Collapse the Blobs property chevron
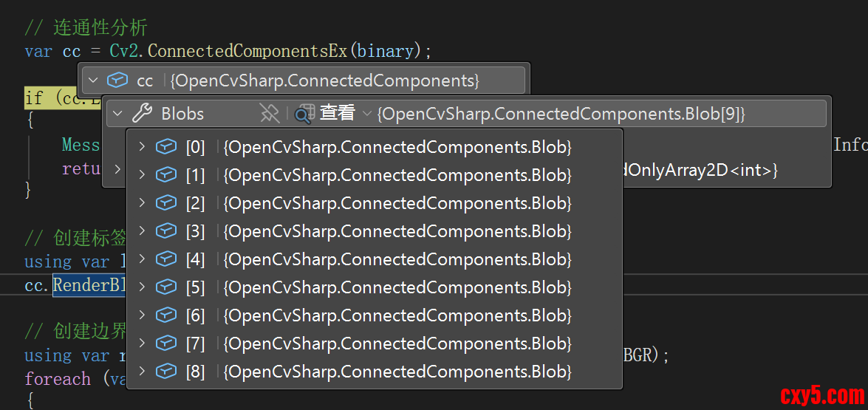The image size is (868, 410). coord(117,114)
